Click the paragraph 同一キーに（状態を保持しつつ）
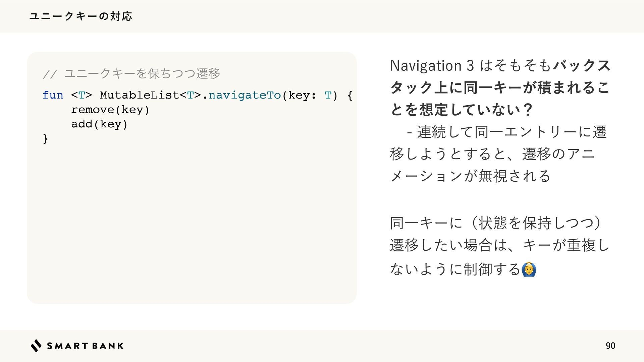Image resolution: width=644 pixels, height=362 pixels. pyautogui.click(x=496, y=223)
